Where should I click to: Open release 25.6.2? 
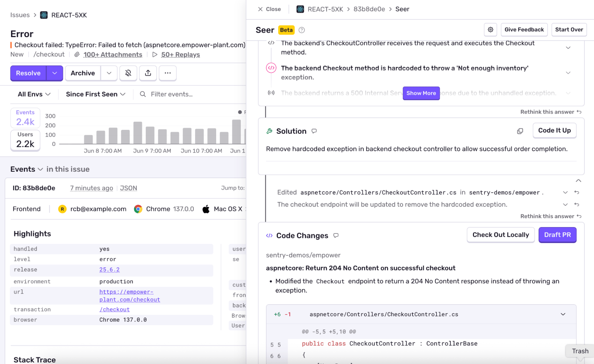click(109, 270)
